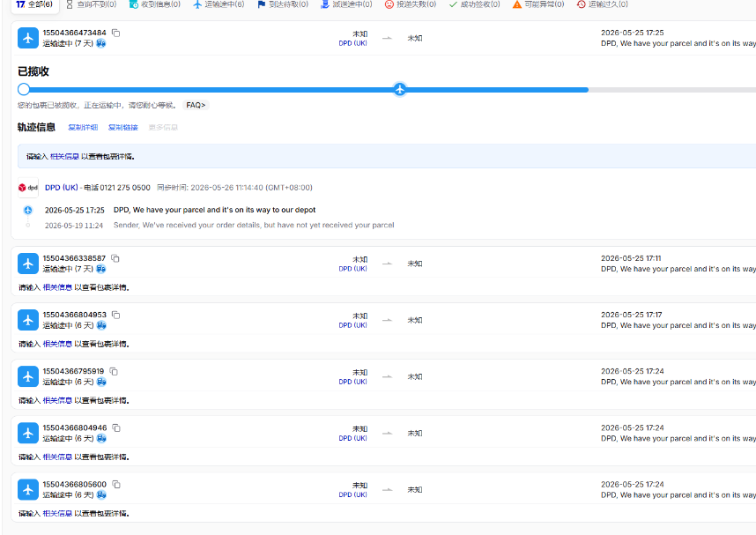The width and height of the screenshot is (756, 535).
Task: Open 相关信息 link under 15504366804953
Action: [x=57, y=344]
